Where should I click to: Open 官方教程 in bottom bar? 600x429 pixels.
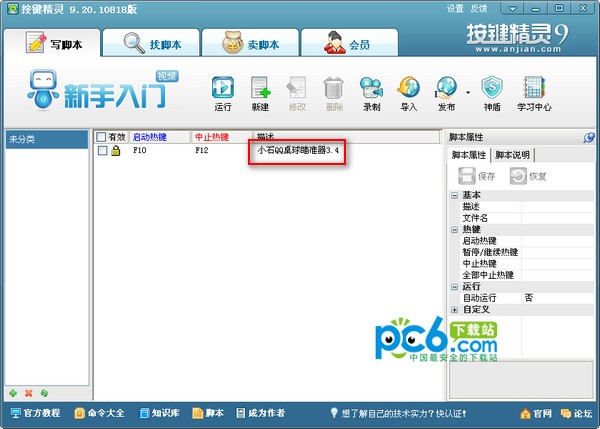tap(35, 413)
